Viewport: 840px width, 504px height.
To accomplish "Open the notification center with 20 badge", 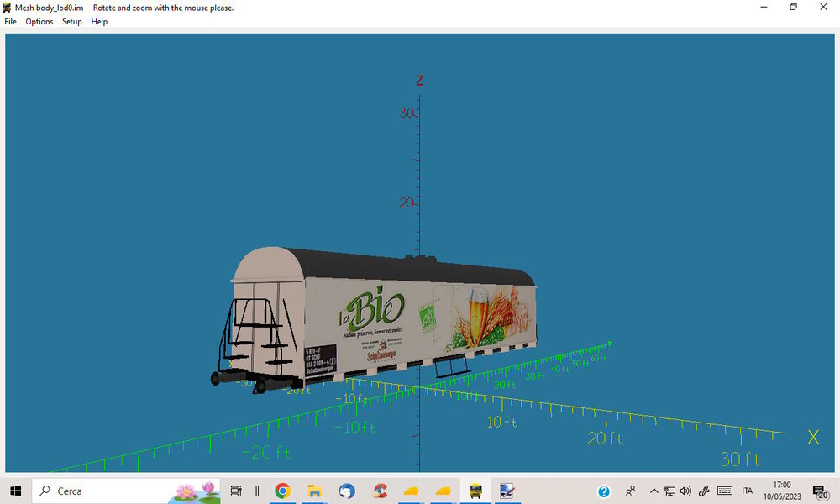I will click(x=820, y=491).
